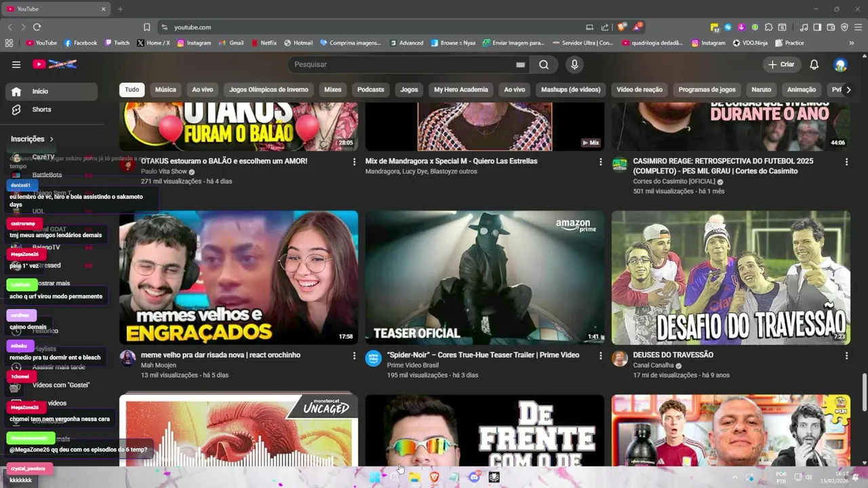The width and height of the screenshot is (868, 488).
Task: Reload the page with refresh icon
Action: [x=37, y=27]
